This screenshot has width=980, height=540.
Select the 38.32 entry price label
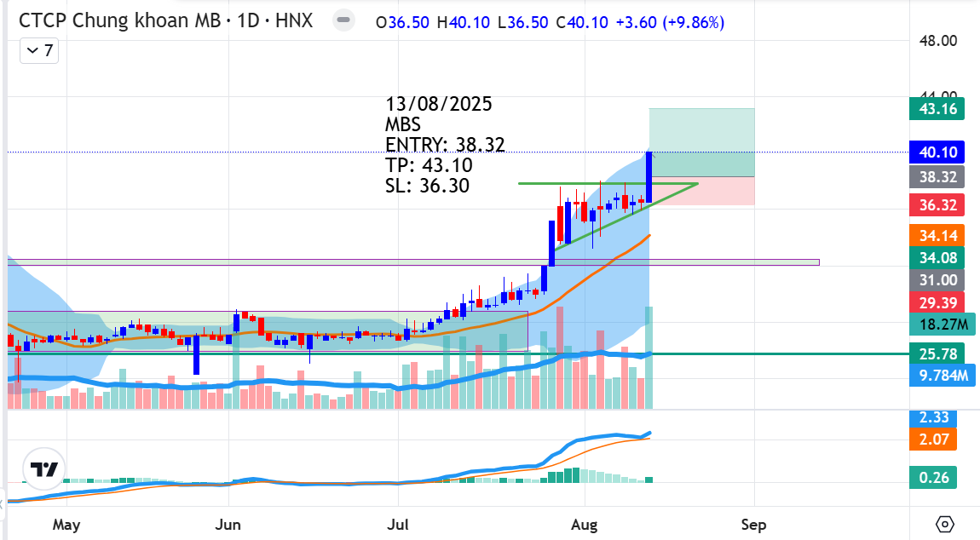coord(937,177)
